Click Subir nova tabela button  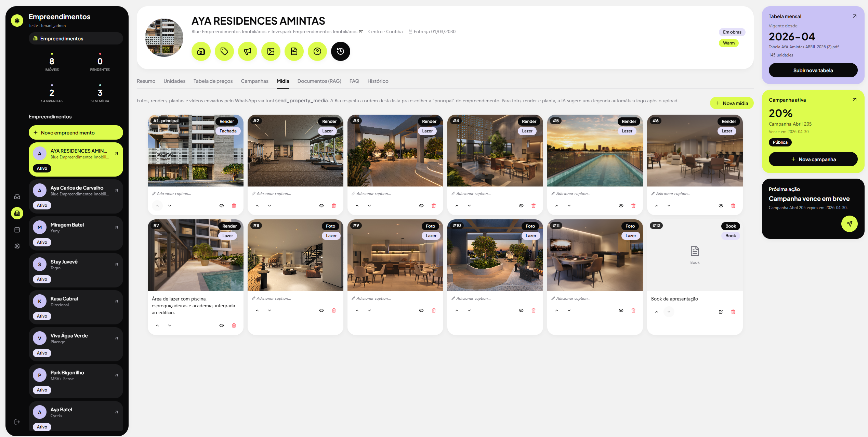click(813, 70)
